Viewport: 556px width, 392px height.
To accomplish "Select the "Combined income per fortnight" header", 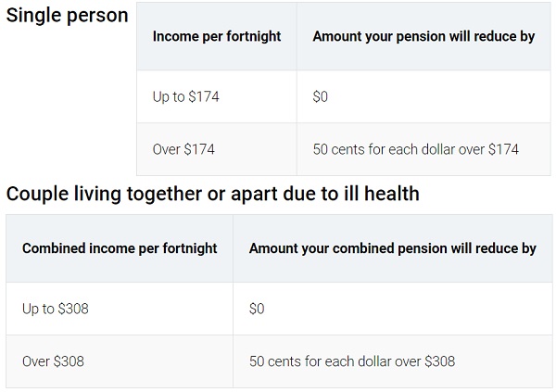I will tap(120, 248).
